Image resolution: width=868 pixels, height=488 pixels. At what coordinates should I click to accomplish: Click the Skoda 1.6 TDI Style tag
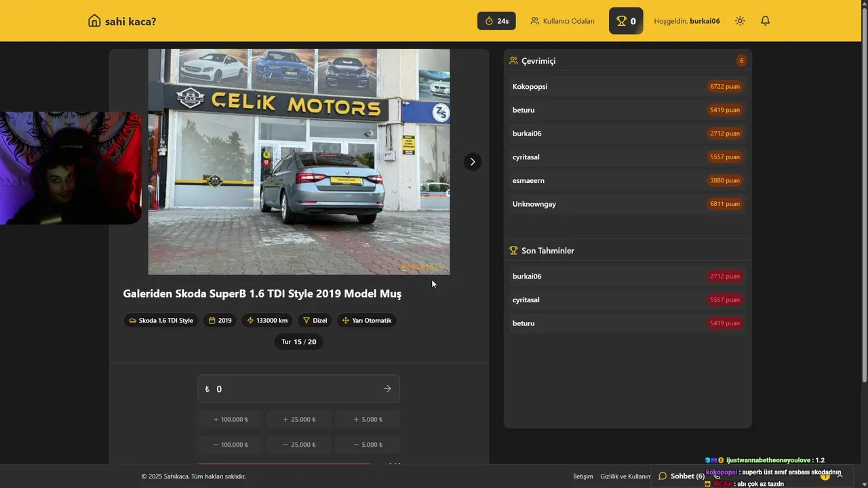tap(161, 321)
